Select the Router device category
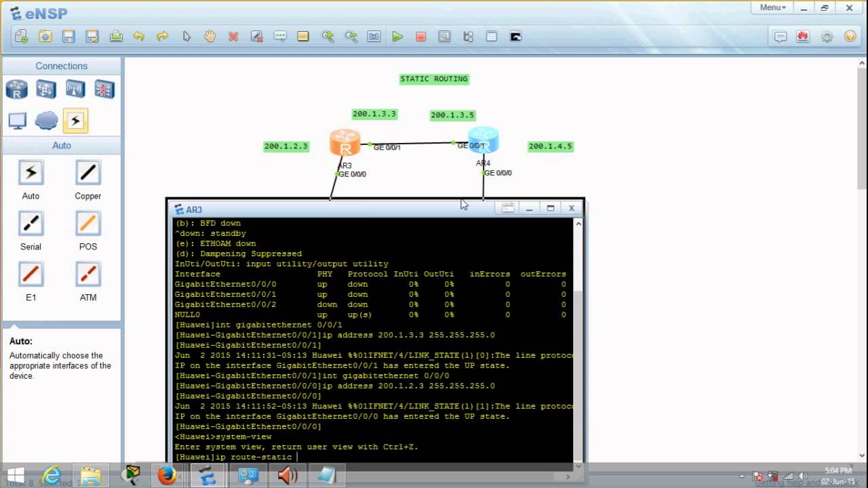The width and height of the screenshot is (868, 488). coord(17,89)
